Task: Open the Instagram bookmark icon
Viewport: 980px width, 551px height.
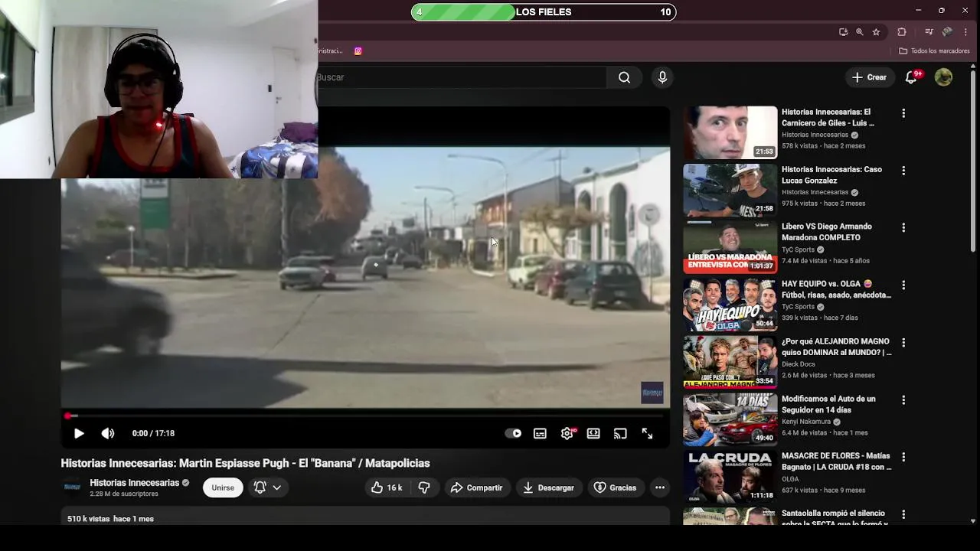Action: coord(358,51)
